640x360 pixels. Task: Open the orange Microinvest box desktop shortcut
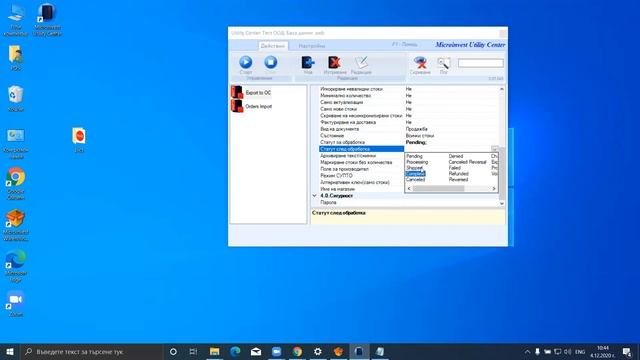click(16, 224)
